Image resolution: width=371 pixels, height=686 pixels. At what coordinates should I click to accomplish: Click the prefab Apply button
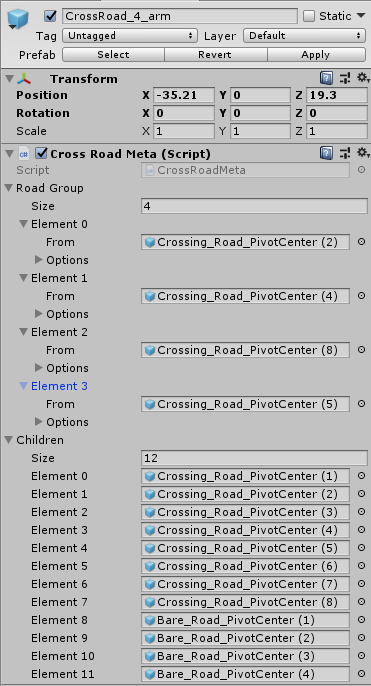[x=316, y=55]
